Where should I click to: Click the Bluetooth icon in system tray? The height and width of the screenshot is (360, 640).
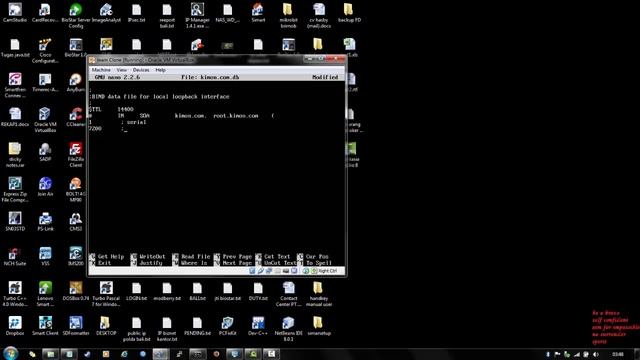tap(548, 354)
